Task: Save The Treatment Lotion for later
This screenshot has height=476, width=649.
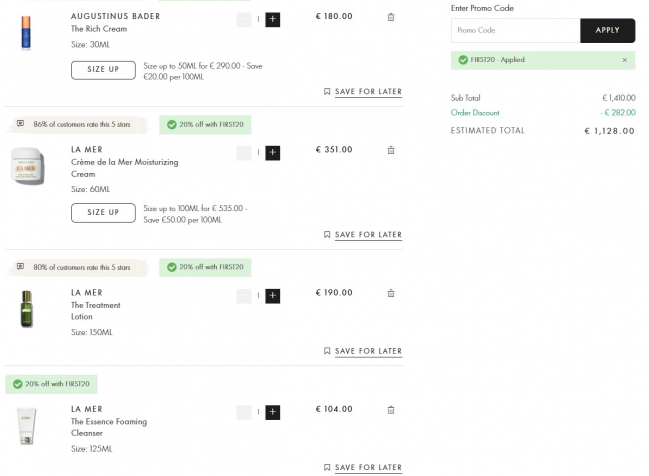Action: pos(363,351)
